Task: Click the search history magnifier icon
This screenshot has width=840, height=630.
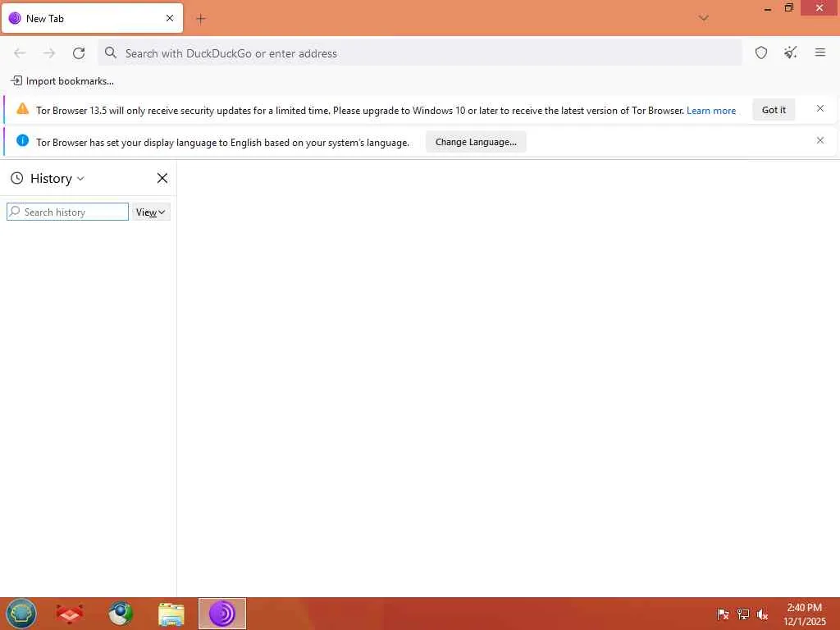Action: point(15,212)
